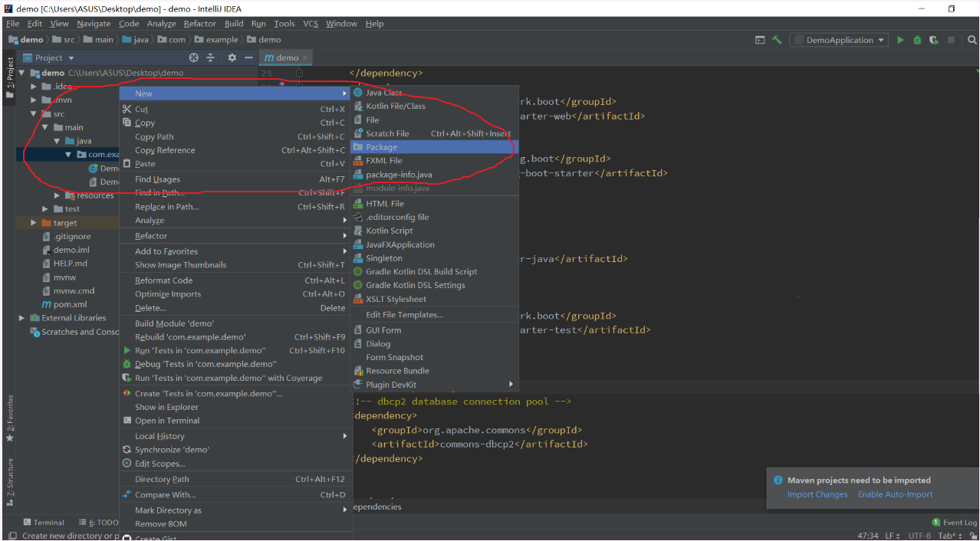Click Edit File Templates... entry

tap(434, 315)
